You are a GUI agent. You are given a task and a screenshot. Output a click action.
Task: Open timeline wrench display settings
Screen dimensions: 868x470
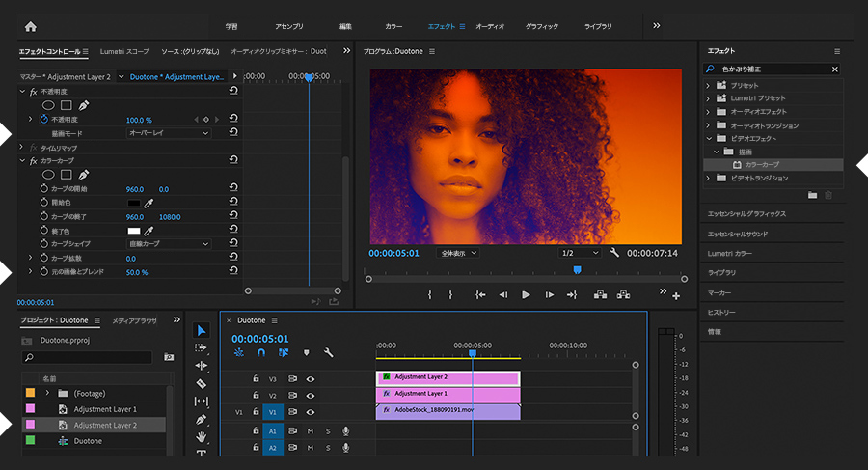pyautogui.click(x=328, y=353)
